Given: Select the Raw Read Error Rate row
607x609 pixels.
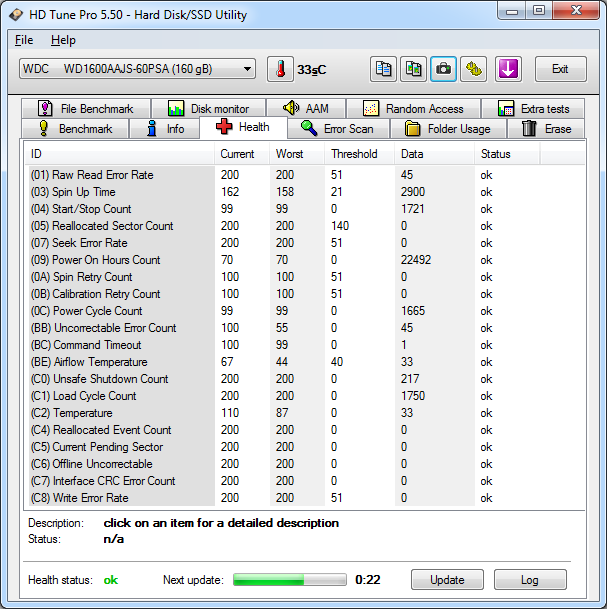Looking at the screenshot, I should pyautogui.click(x=306, y=175).
